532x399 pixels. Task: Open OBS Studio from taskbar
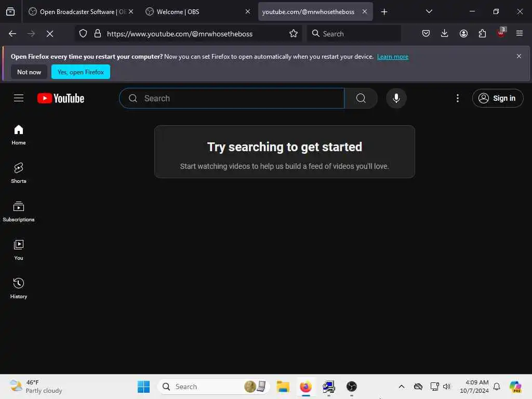[352, 387]
